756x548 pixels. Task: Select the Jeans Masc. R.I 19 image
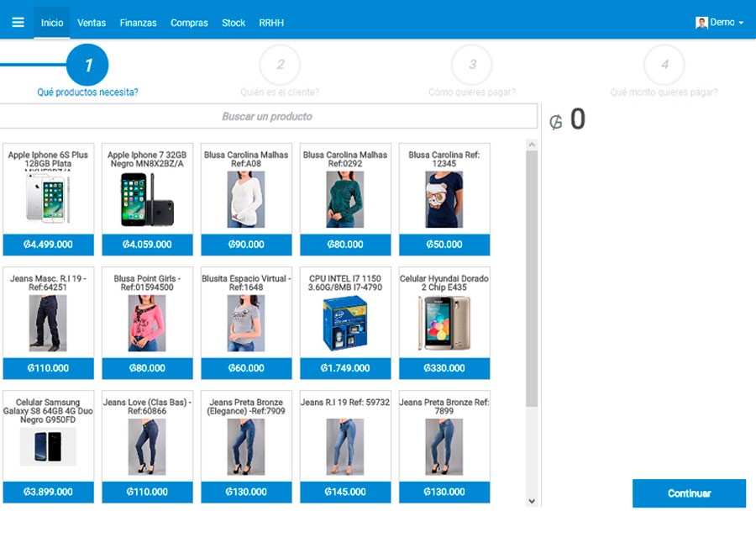pyautogui.click(x=48, y=324)
